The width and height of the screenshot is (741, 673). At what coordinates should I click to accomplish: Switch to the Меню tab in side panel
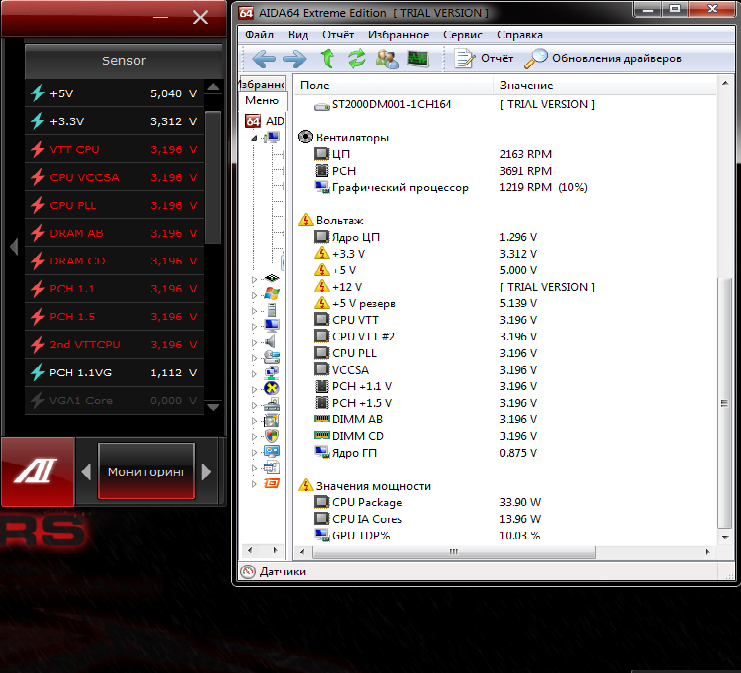pyautogui.click(x=262, y=100)
